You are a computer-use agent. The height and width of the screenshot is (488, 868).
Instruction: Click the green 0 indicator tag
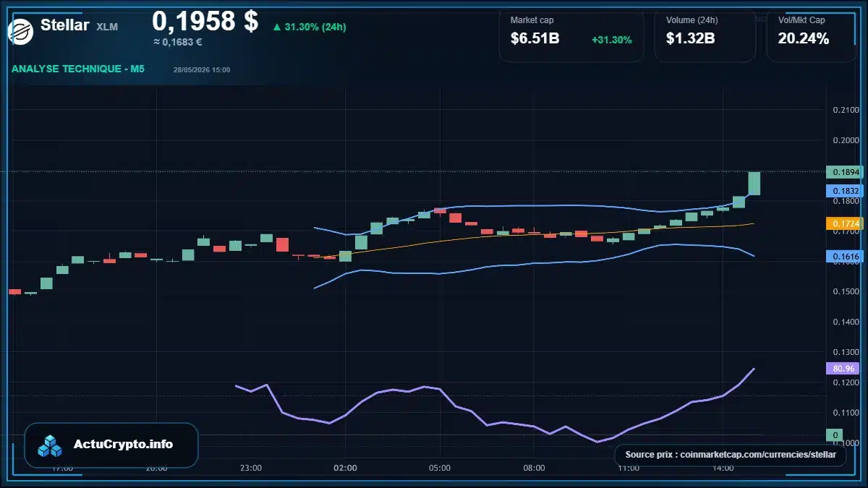pyautogui.click(x=835, y=435)
